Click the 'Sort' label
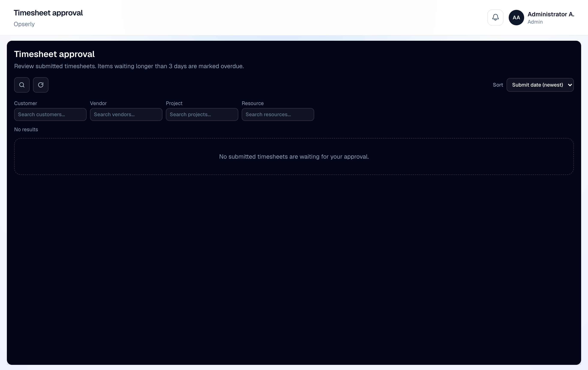This screenshot has height=370, width=588. click(x=498, y=85)
